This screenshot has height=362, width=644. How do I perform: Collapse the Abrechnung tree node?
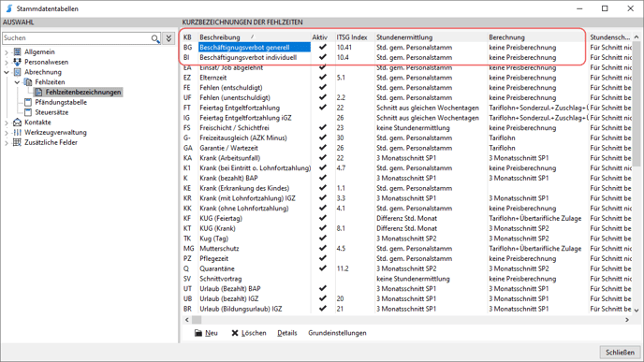coord(7,72)
